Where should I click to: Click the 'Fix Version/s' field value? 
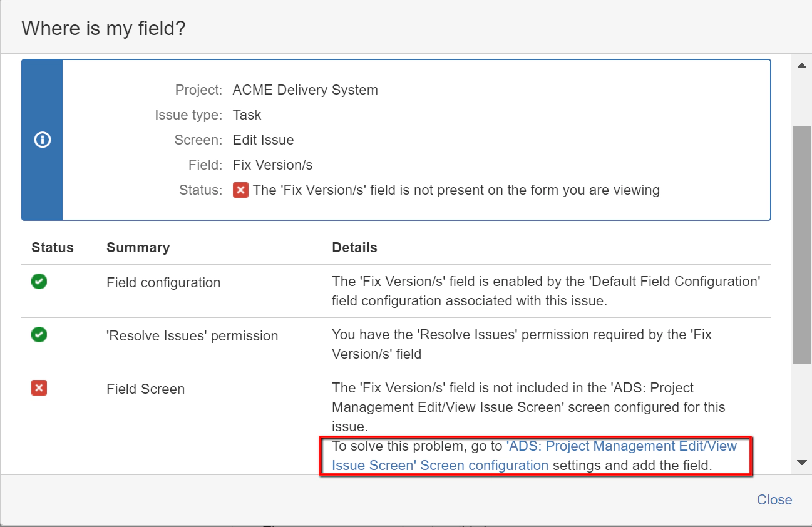pyautogui.click(x=272, y=165)
